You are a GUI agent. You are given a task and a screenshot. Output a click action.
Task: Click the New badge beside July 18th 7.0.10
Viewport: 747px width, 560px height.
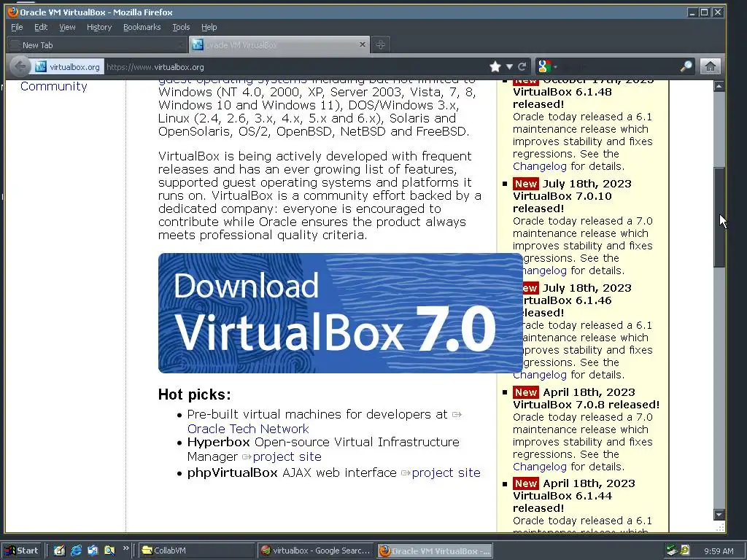click(525, 184)
